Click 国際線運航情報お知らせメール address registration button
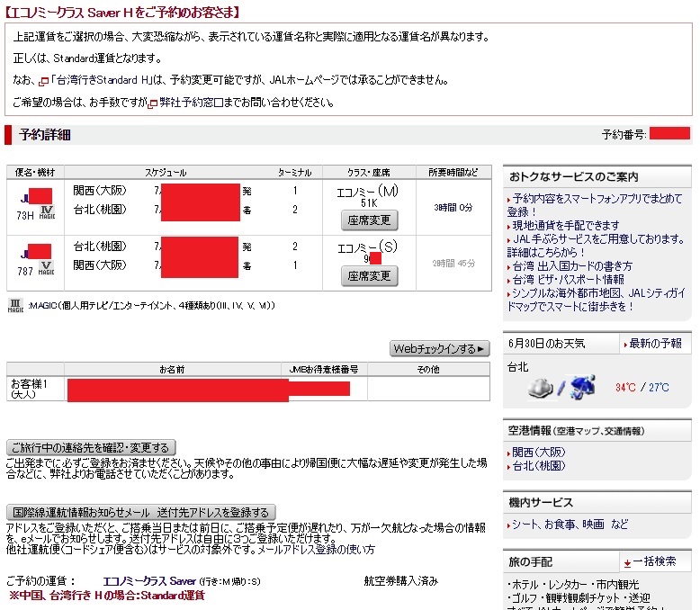Viewport: 700px width, 610px height. (x=141, y=512)
